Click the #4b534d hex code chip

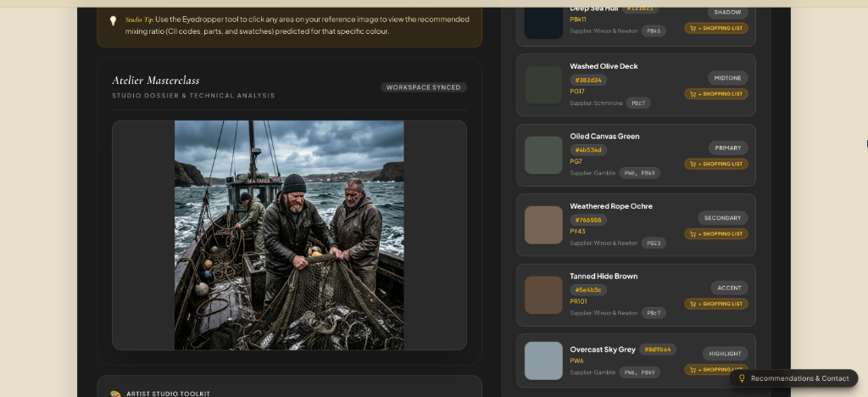(588, 150)
